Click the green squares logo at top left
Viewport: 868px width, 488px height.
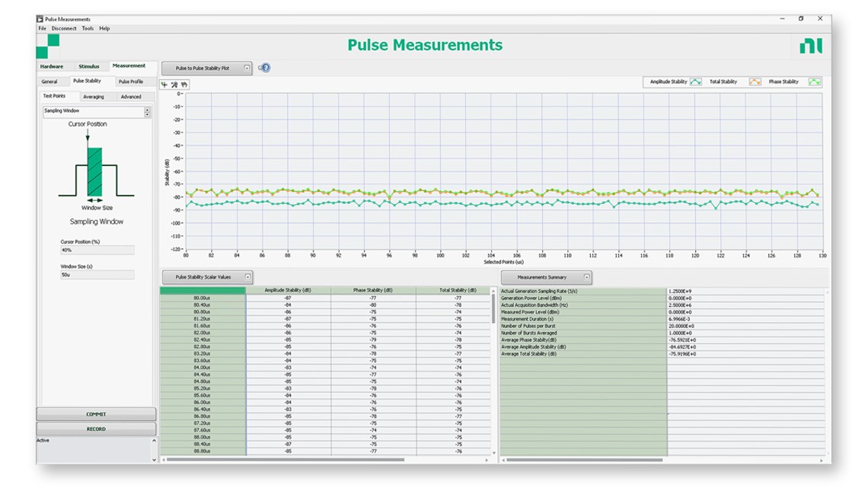click(48, 46)
